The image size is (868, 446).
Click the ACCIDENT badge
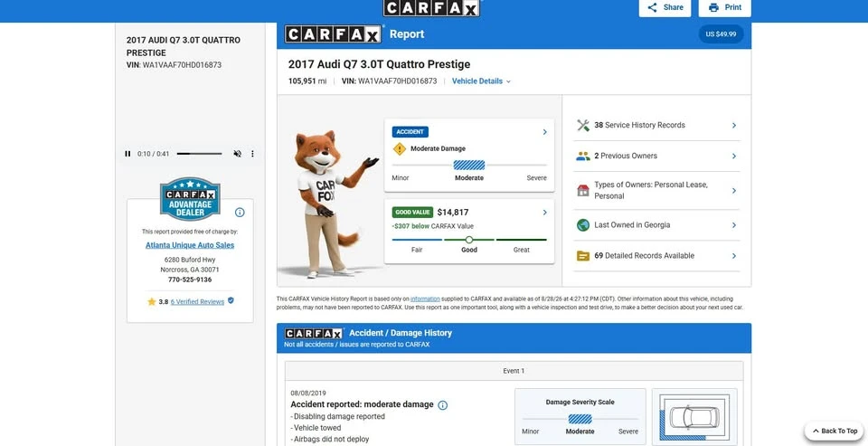pos(410,132)
